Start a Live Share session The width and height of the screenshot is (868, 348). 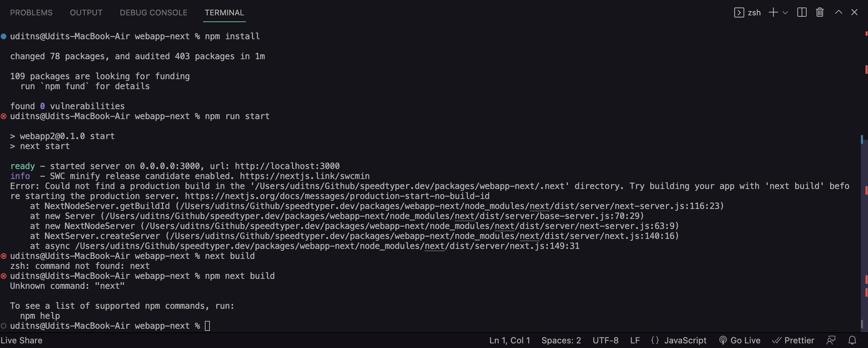pos(22,340)
